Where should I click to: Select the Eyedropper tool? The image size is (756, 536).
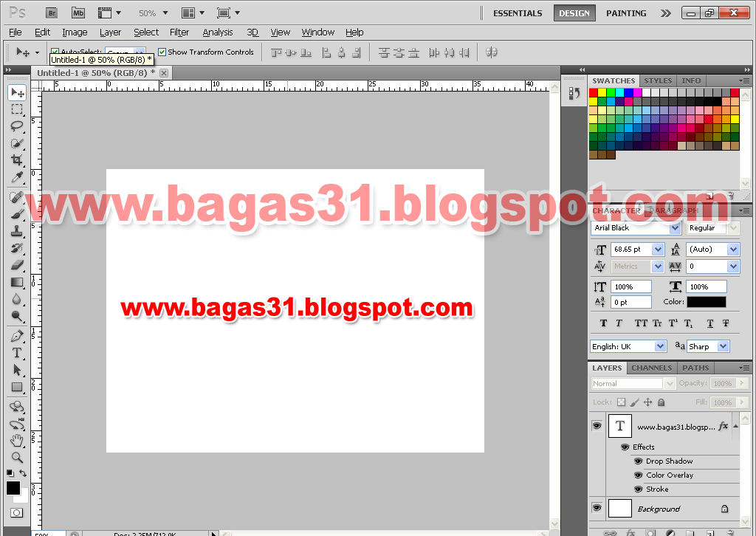click(x=18, y=177)
